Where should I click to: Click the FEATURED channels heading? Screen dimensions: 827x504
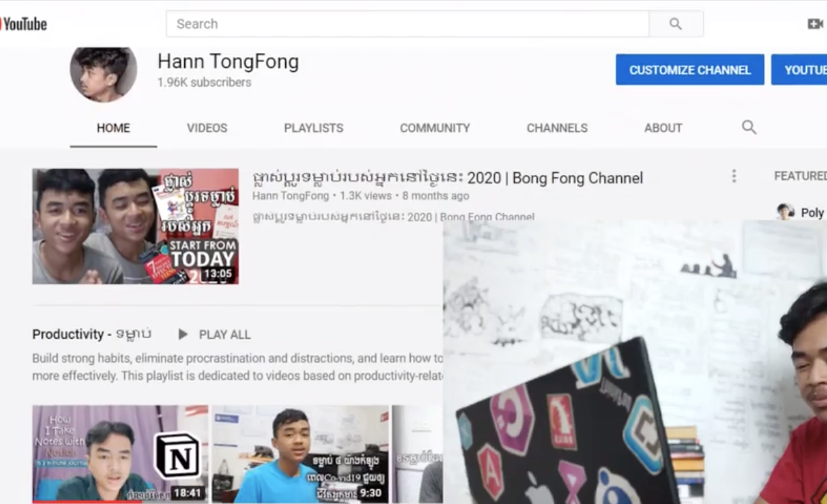(x=800, y=176)
